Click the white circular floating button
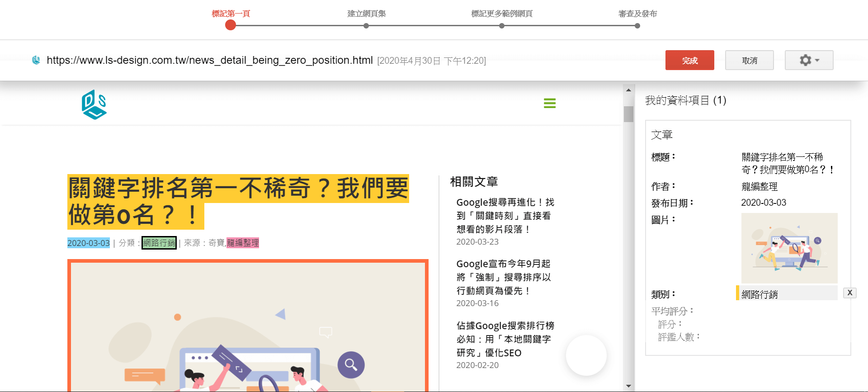Image resolution: width=868 pixels, height=392 pixels. click(x=586, y=355)
